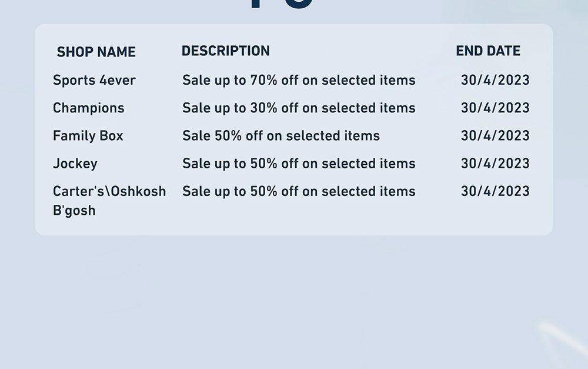
Task: Click the DESCRIPTION column header
Action: tap(226, 51)
